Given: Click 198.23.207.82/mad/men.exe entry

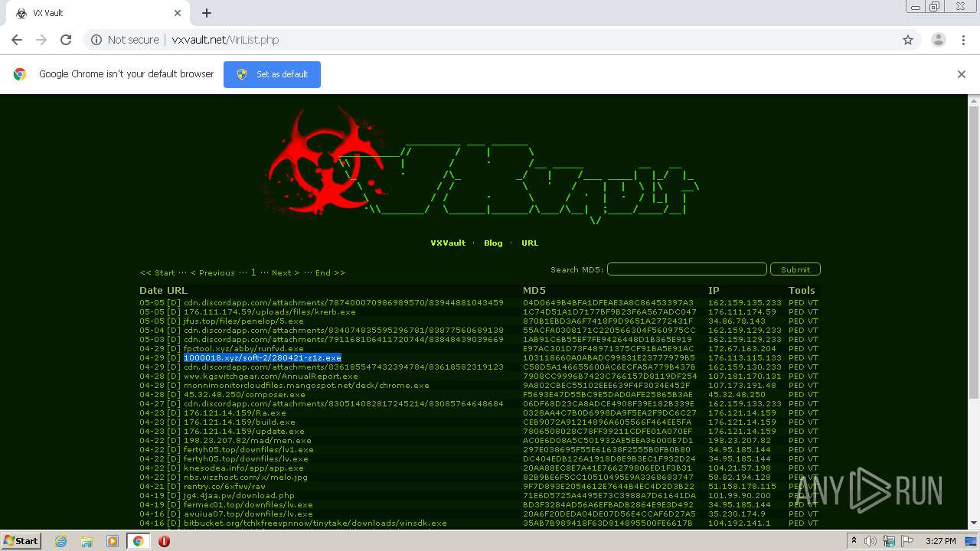Looking at the screenshot, I should [247, 441].
